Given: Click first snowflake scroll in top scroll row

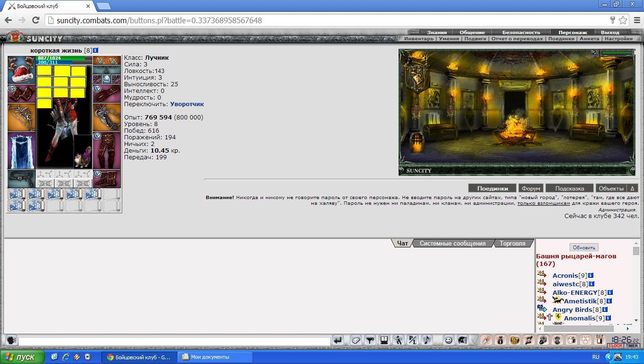Looking at the screenshot, I should pos(17,194).
